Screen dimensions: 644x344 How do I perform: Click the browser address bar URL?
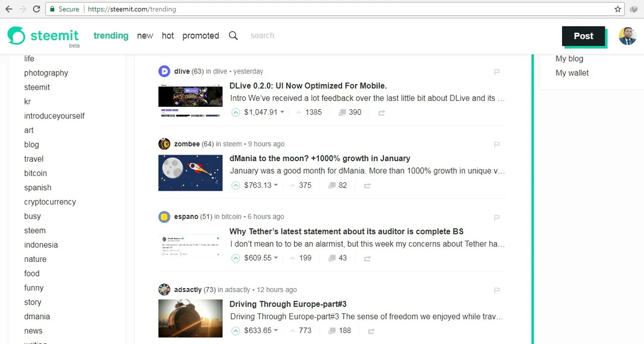pyautogui.click(x=132, y=9)
